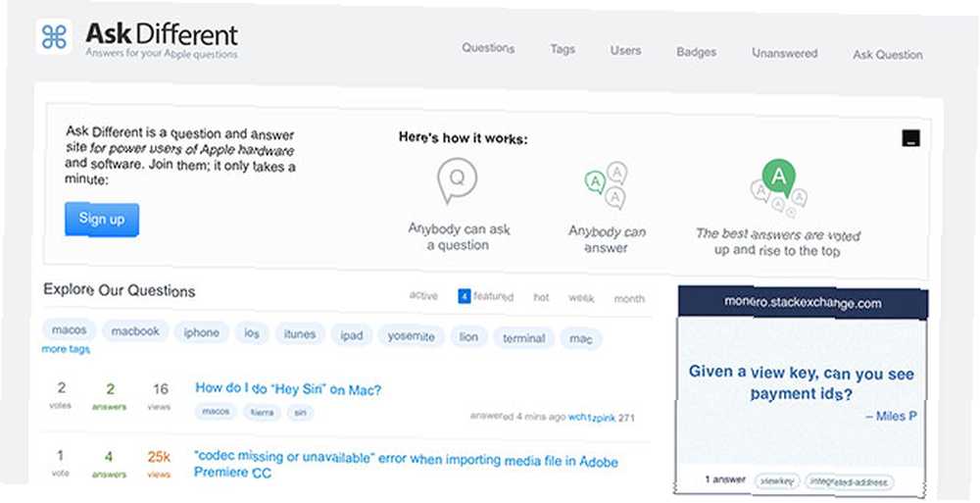Viewport: 980px width, 503px height.
Task: Click 2 answers count on Hey Siri question
Action: (x=110, y=396)
